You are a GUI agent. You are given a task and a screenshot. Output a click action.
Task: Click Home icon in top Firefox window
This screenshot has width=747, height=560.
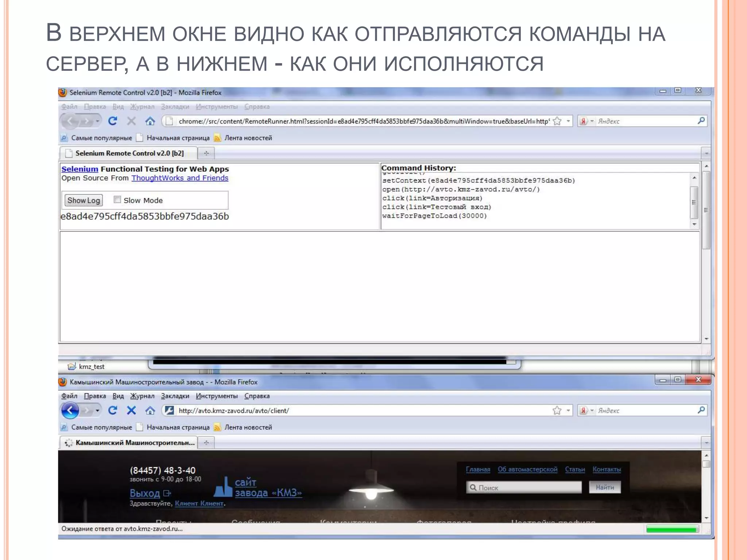[150, 121]
